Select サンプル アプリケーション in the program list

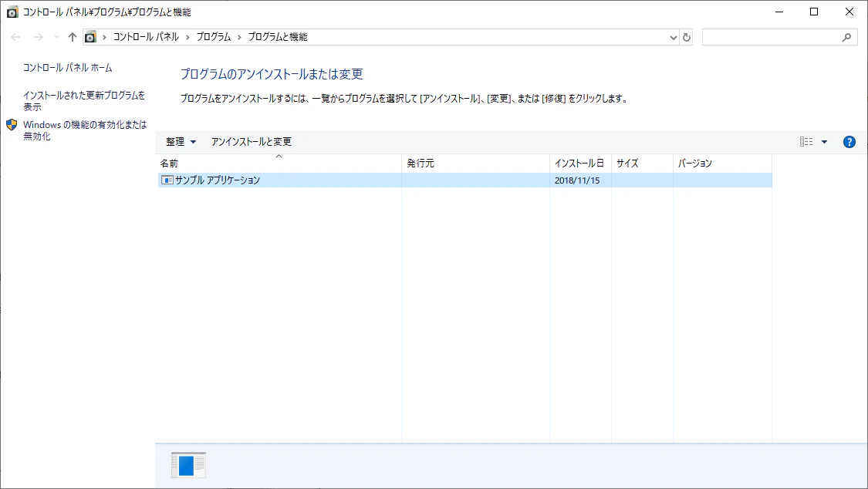465,180
